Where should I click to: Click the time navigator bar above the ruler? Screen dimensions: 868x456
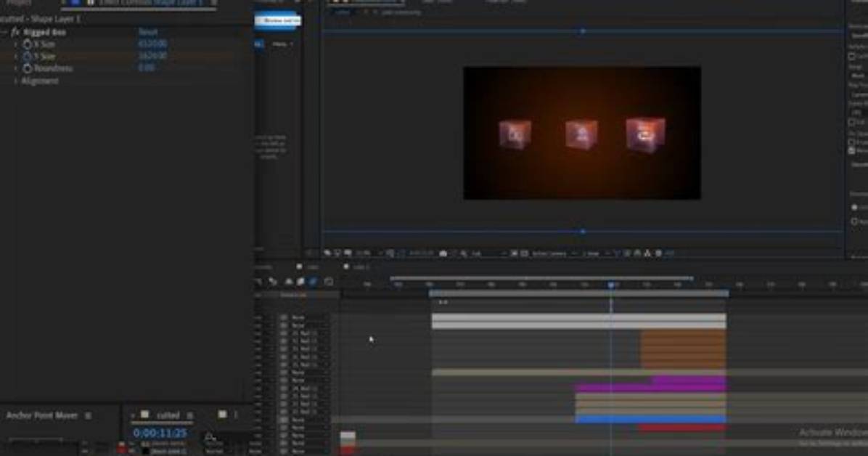click(541, 278)
